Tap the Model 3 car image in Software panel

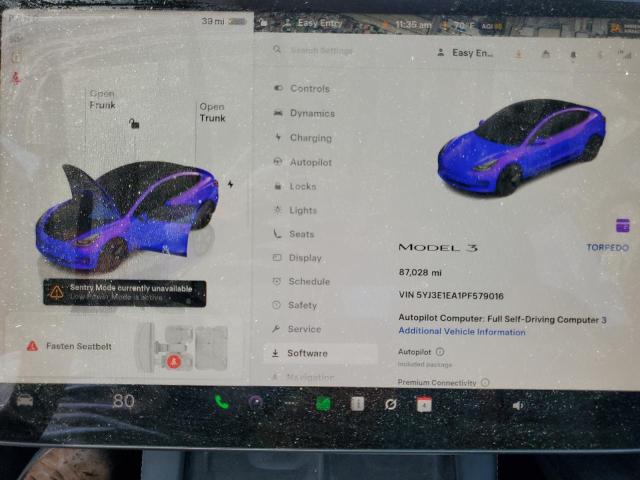pyautogui.click(x=521, y=148)
